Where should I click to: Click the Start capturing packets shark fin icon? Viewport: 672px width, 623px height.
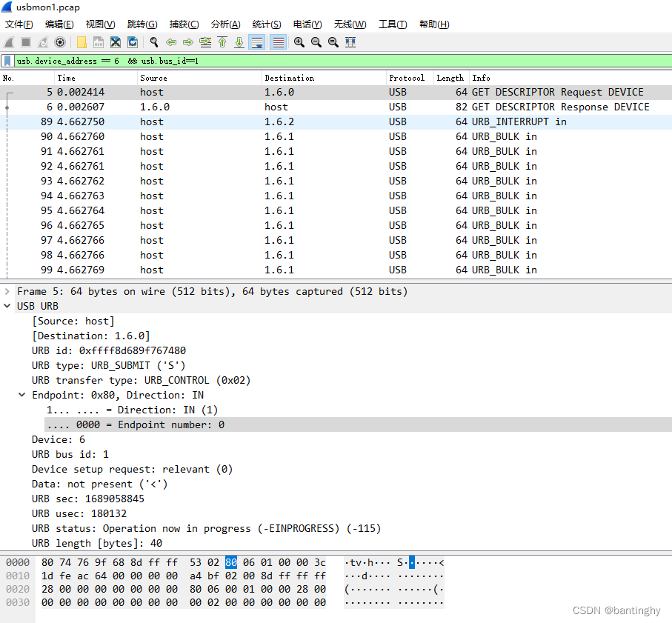(9, 42)
